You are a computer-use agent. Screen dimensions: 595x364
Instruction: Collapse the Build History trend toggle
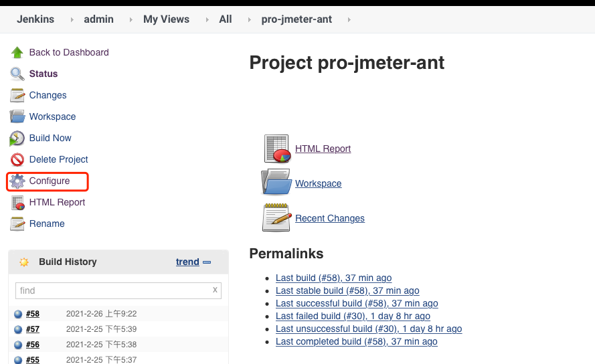[207, 262]
